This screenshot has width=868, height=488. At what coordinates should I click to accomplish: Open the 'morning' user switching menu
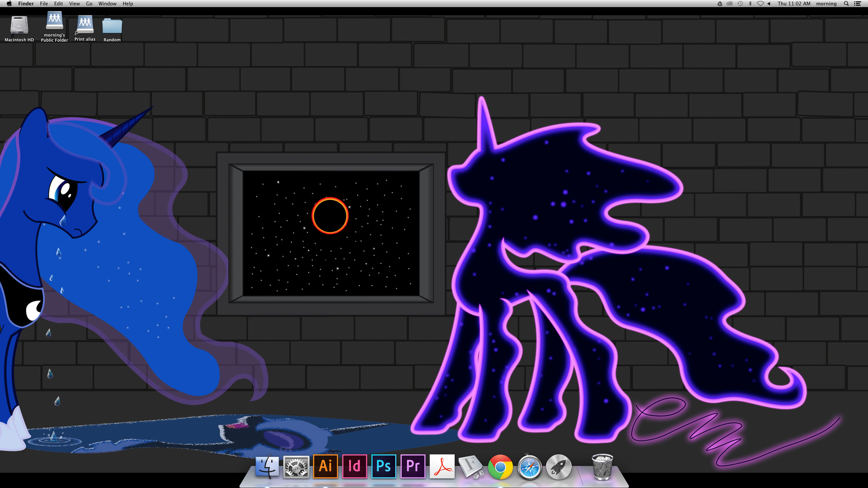pyautogui.click(x=826, y=4)
